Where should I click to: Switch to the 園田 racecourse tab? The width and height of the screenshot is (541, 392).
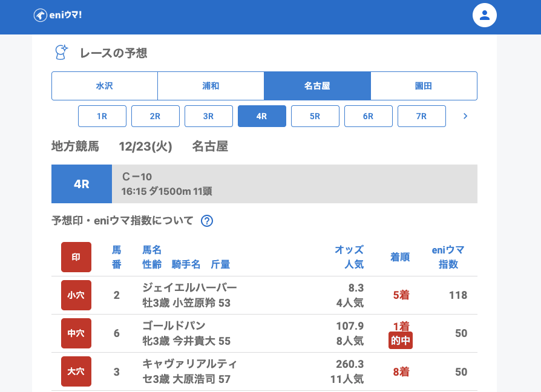(x=424, y=86)
